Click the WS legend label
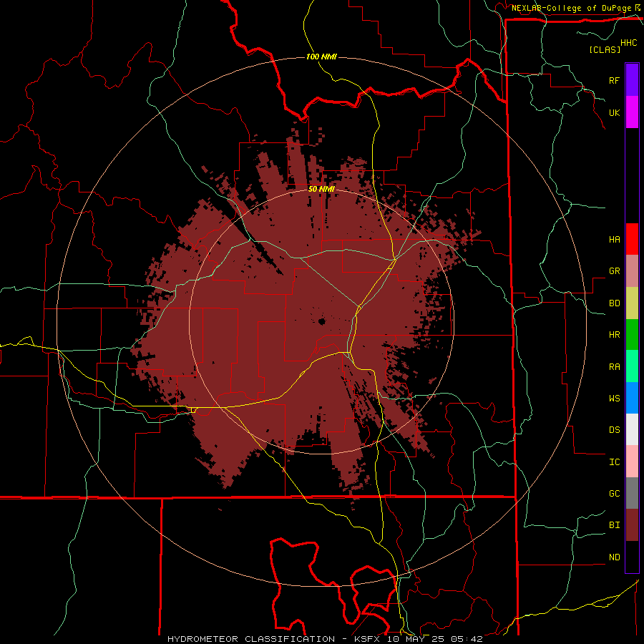The width and height of the screenshot is (644, 644). tap(614, 398)
